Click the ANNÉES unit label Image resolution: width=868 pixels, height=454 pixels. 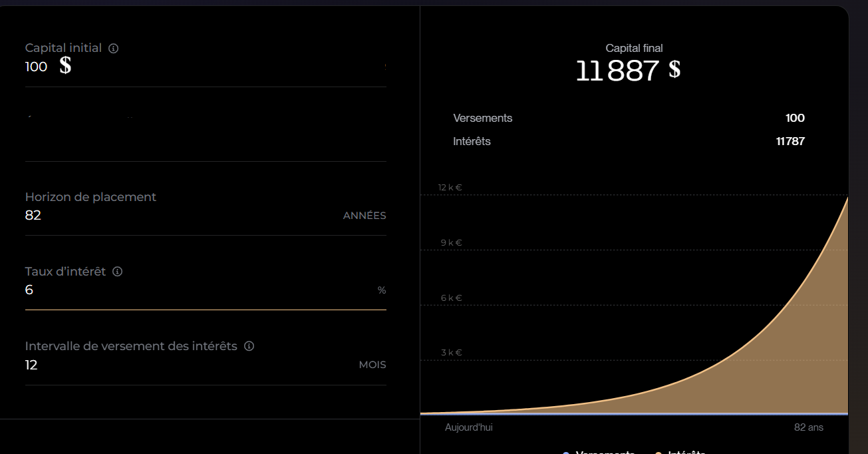(364, 216)
